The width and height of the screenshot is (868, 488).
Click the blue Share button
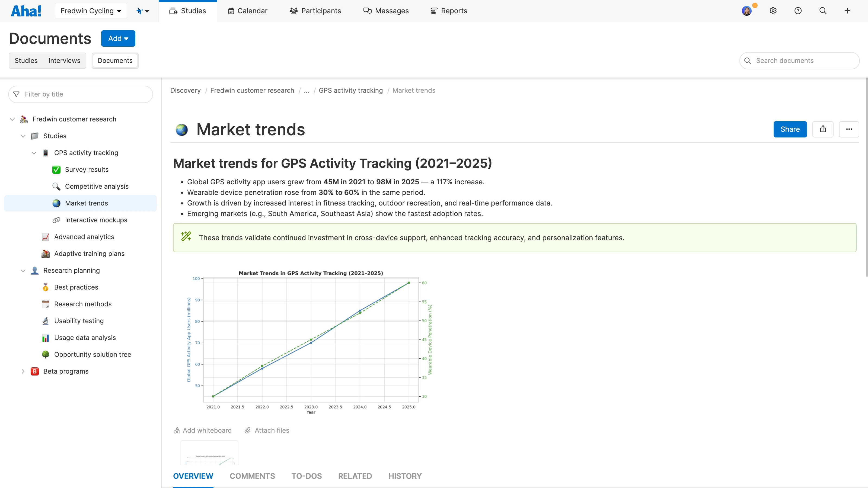tap(790, 129)
